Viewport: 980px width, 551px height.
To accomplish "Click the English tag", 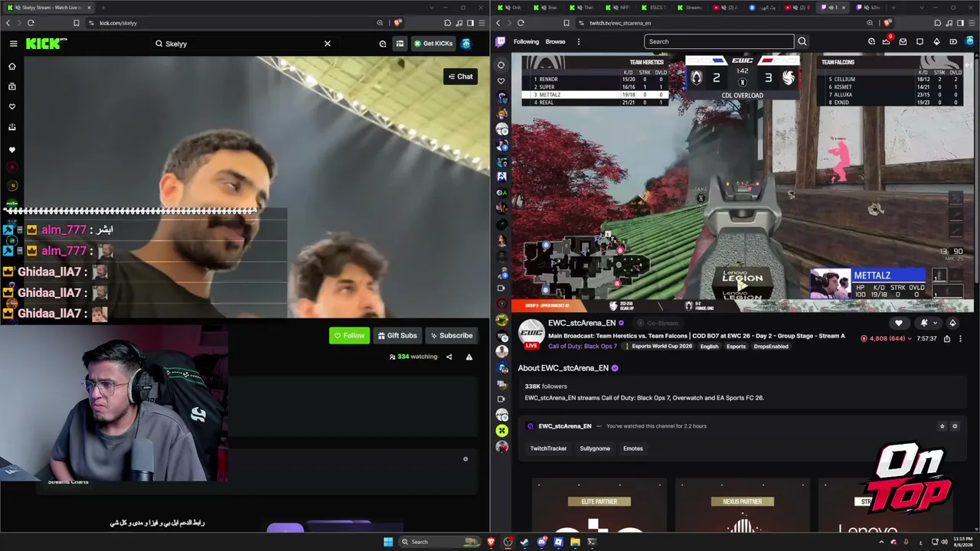I will pos(709,347).
